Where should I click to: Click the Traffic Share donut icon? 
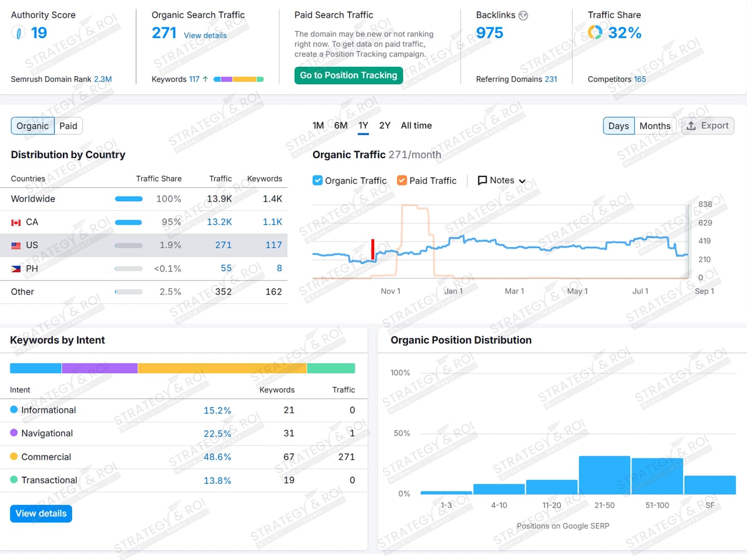(595, 33)
